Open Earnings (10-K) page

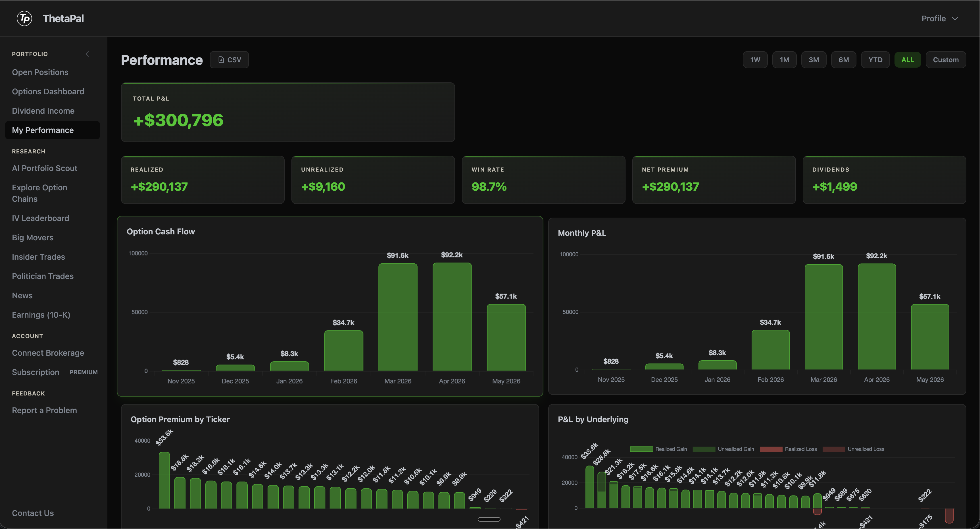(x=41, y=315)
